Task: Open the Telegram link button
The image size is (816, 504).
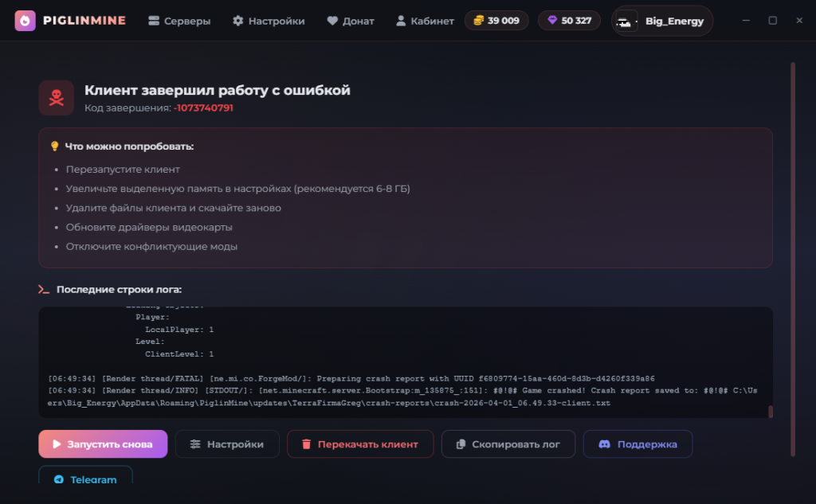Action: coord(85,479)
